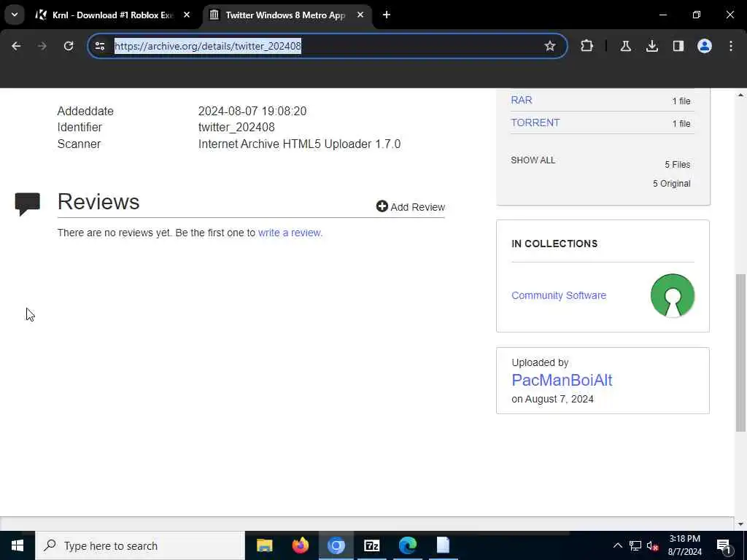This screenshot has height=560, width=747.
Task: Click the taskbar clock showing 3:18 PM
Action: click(x=684, y=545)
